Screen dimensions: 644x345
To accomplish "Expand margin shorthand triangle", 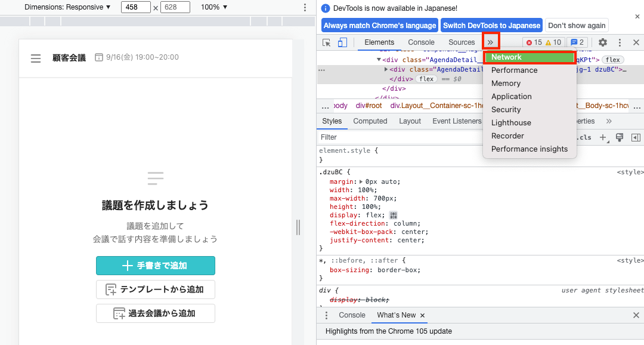I will pos(361,182).
